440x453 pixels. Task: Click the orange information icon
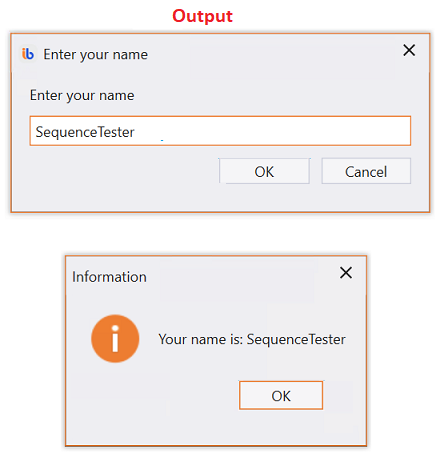pyautogui.click(x=115, y=339)
